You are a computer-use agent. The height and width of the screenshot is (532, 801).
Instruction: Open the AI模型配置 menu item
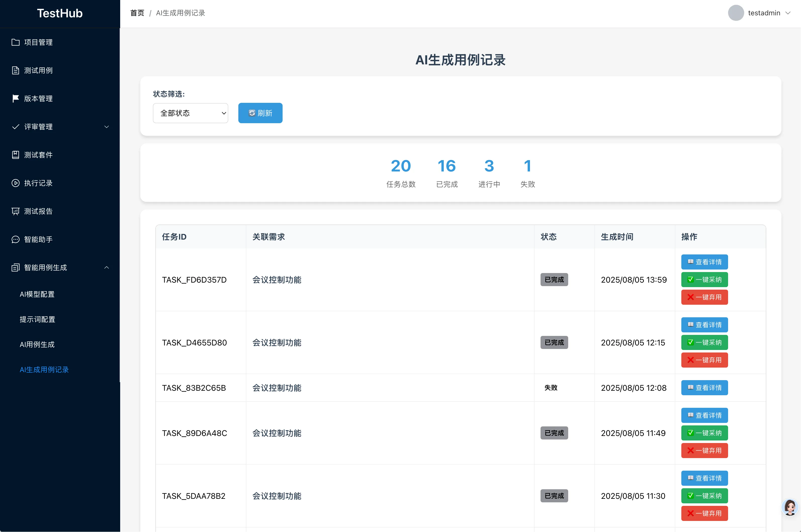pyautogui.click(x=37, y=294)
